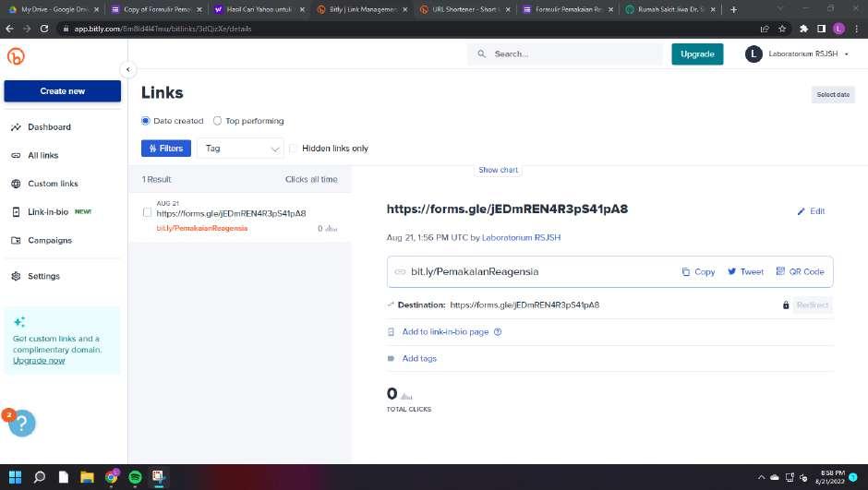Viewport: 868px width, 490px height.
Task: Reload the page with refresh icon
Action: click(x=44, y=29)
